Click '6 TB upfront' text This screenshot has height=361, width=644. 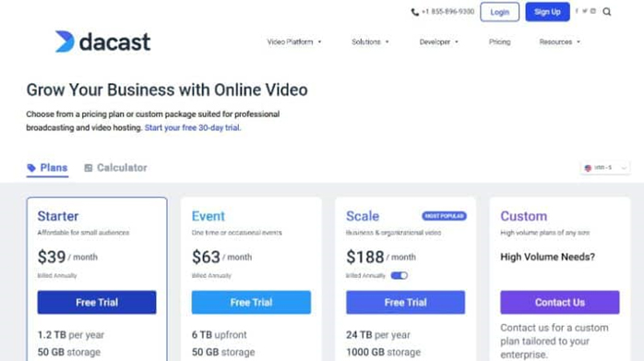[220, 334]
